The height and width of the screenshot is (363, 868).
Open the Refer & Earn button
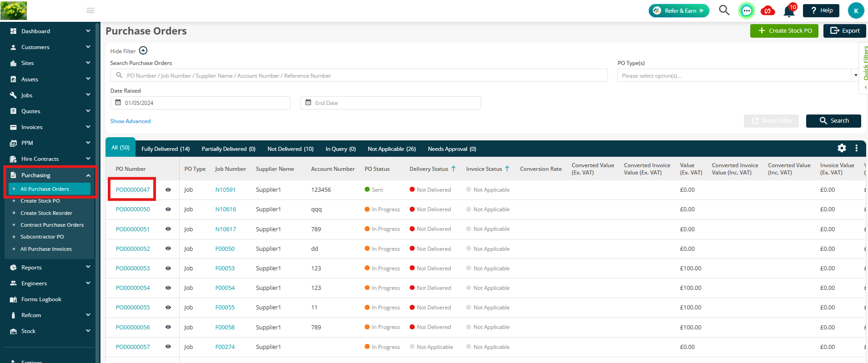679,10
